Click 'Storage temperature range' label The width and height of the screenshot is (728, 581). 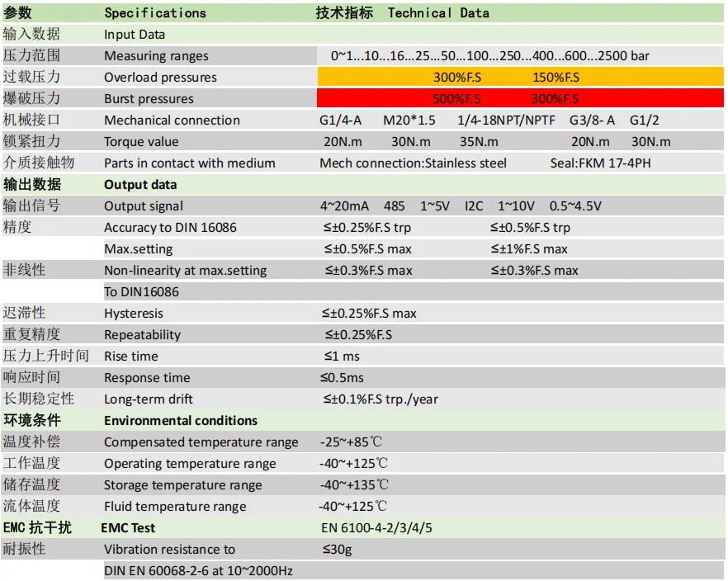click(x=183, y=485)
